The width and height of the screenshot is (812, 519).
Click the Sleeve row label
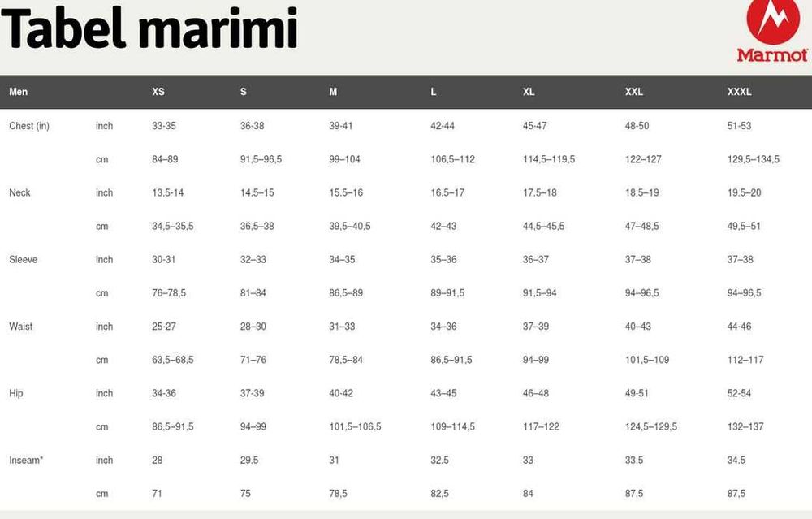click(x=23, y=260)
